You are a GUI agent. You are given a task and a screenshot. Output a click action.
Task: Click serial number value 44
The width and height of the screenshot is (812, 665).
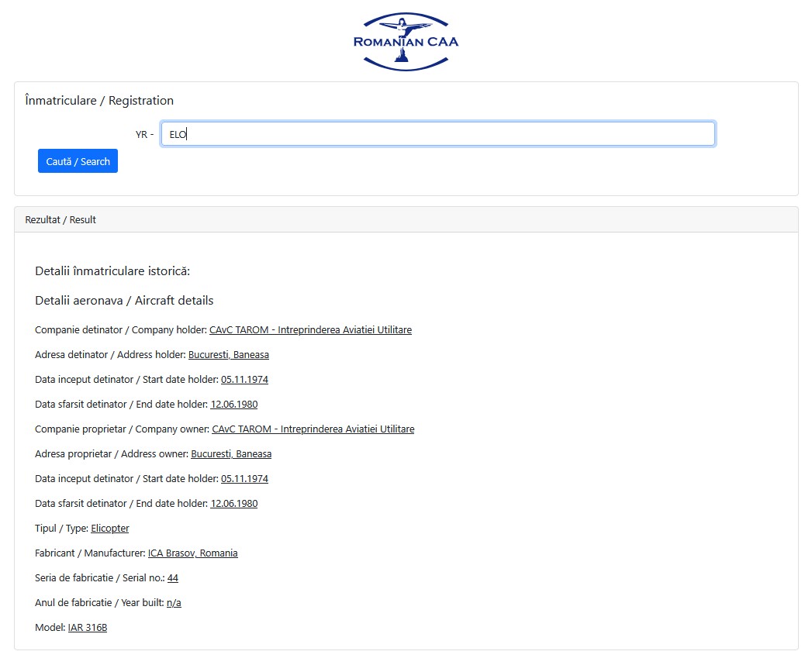click(x=173, y=578)
